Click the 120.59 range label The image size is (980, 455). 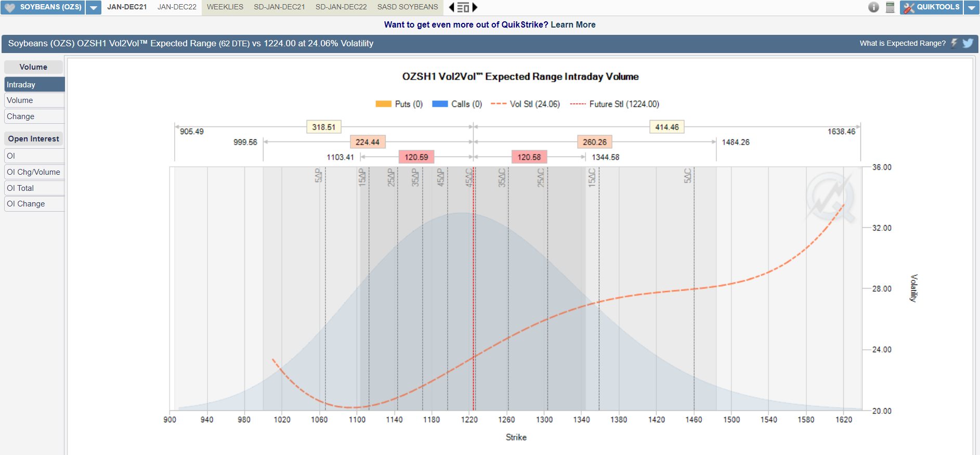416,157
